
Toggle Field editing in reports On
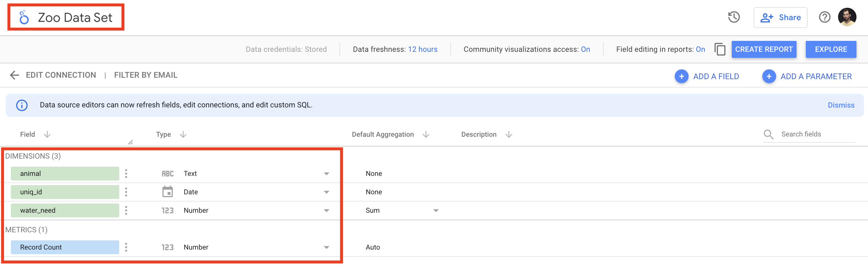(700, 50)
